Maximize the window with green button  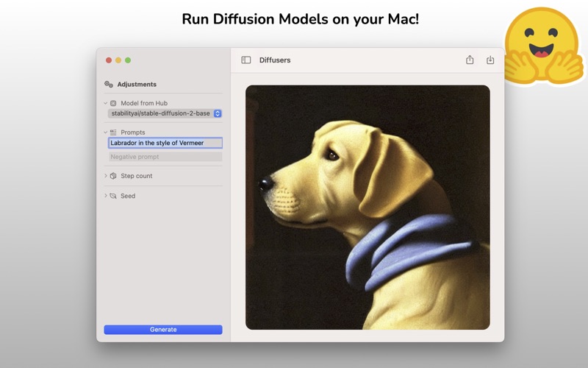[x=128, y=60]
